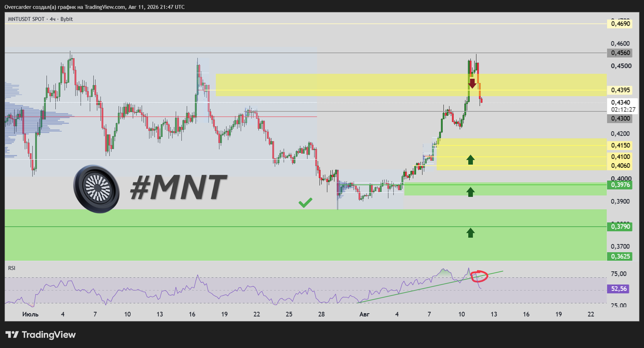Image resolution: width=644 pixels, height=348 pixels.
Task: Click the Mantle coin logo beside #MNT
Action: pyautogui.click(x=96, y=189)
